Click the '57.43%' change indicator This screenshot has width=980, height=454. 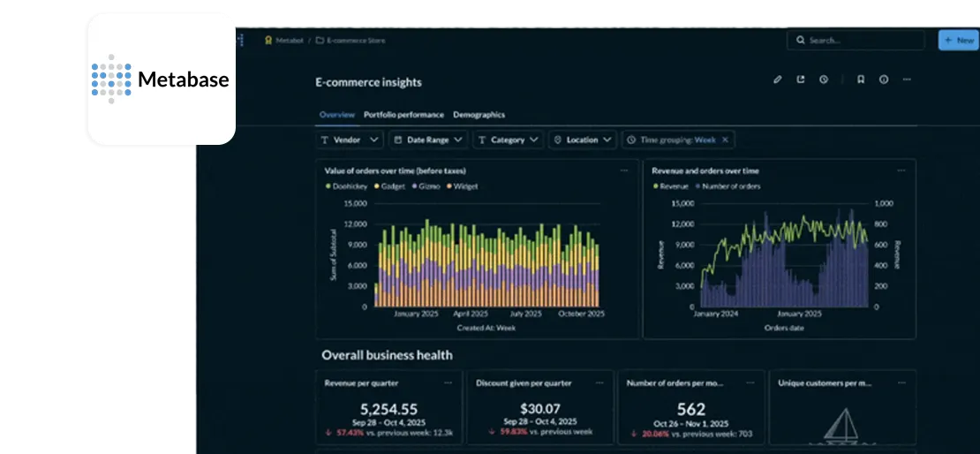tap(350, 433)
